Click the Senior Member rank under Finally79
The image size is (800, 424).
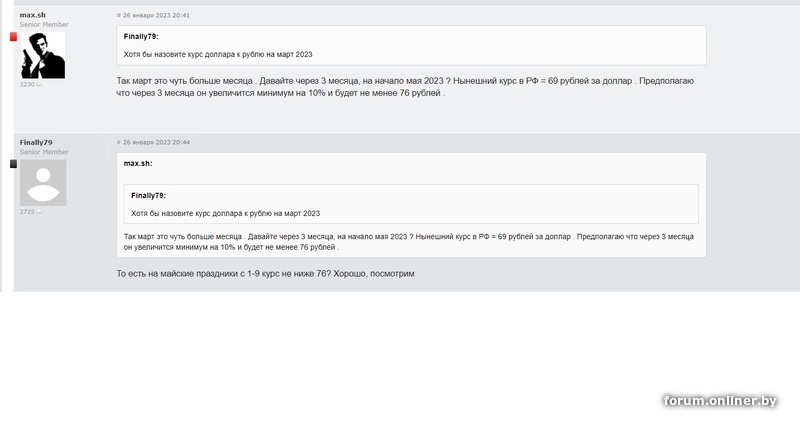click(x=44, y=152)
